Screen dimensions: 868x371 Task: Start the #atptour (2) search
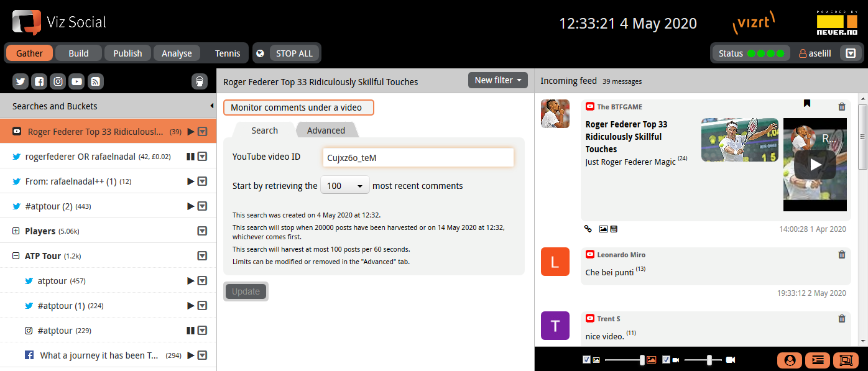pos(191,206)
